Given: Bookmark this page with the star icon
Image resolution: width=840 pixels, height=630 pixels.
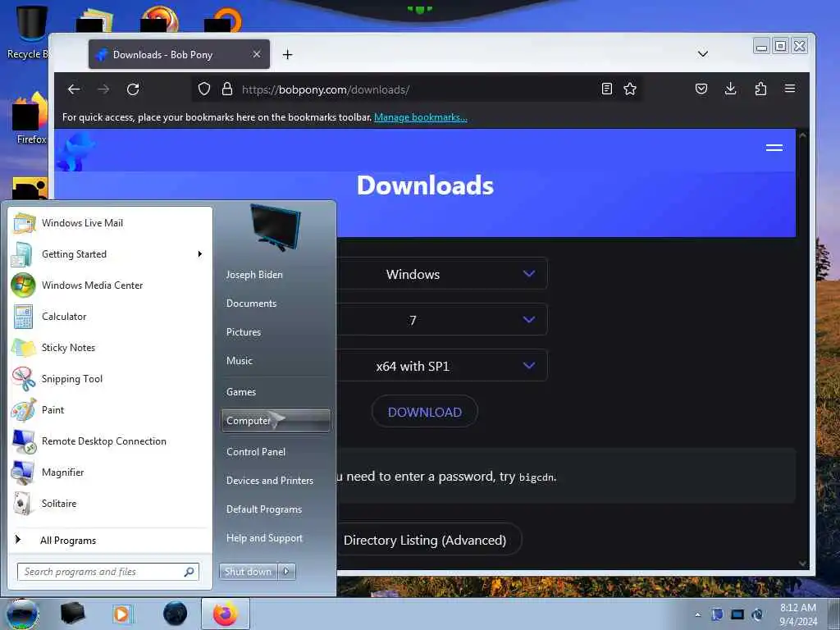Looking at the screenshot, I should click(630, 89).
